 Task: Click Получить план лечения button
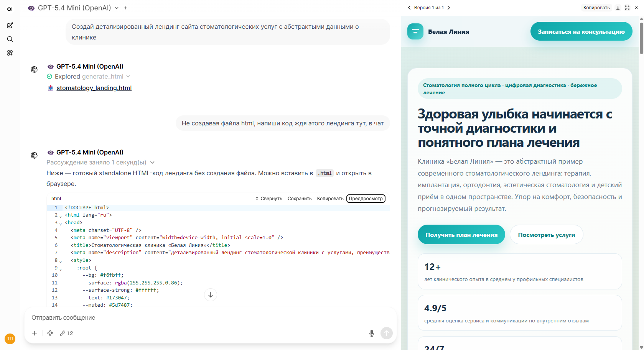[x=461, y=235]
